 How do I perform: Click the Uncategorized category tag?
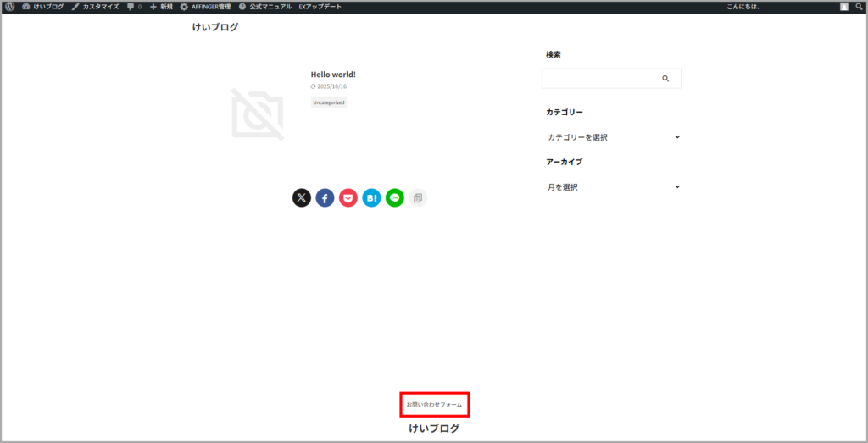(x=329, y=102)
